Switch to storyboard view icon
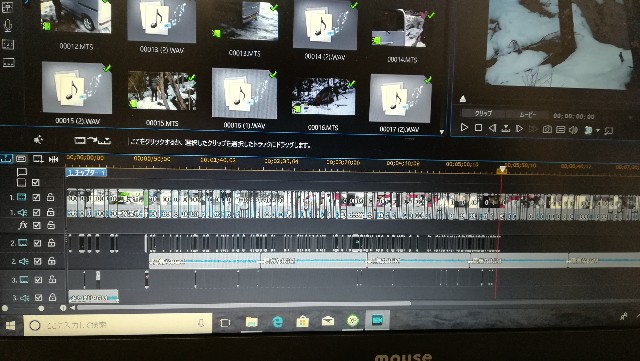This screenshot has width=640, height=361. click(x=21, y=158)
